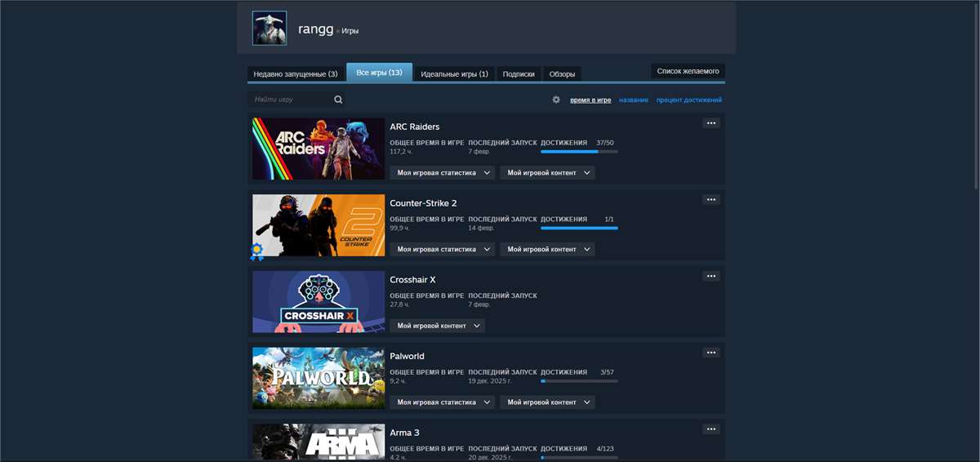
Task: Sort by 'процент достижений'
Action: pyautogui.click(x=689, y=100)
